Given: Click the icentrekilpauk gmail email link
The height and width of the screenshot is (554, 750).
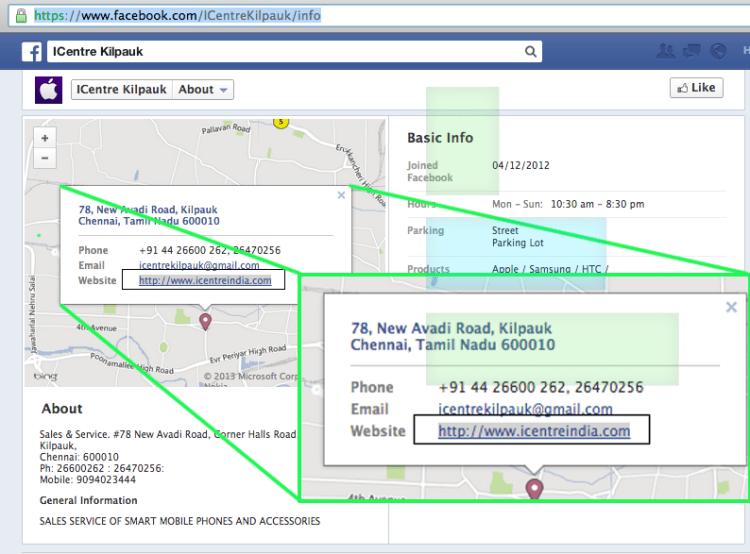Looking at the screenshot, I should click(x=199, y=265).
